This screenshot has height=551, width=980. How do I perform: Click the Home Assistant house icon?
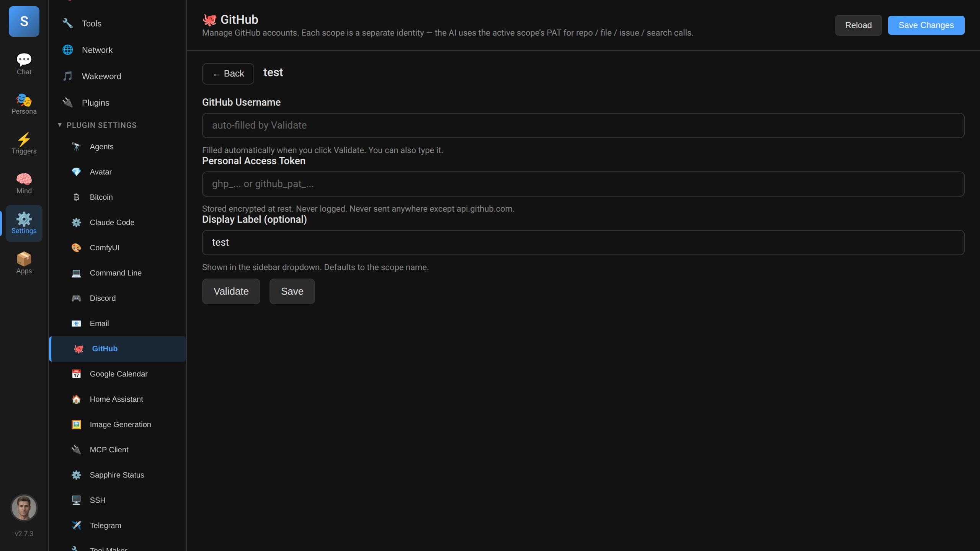(x=76, y=399)
